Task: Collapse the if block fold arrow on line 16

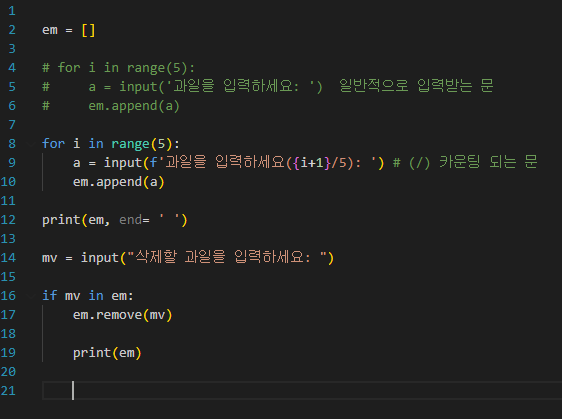Action: (32, 296)
